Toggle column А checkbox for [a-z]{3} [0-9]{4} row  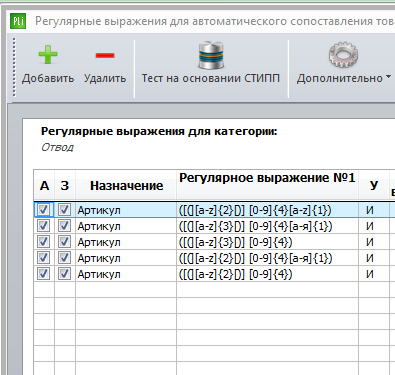[44, 242]
